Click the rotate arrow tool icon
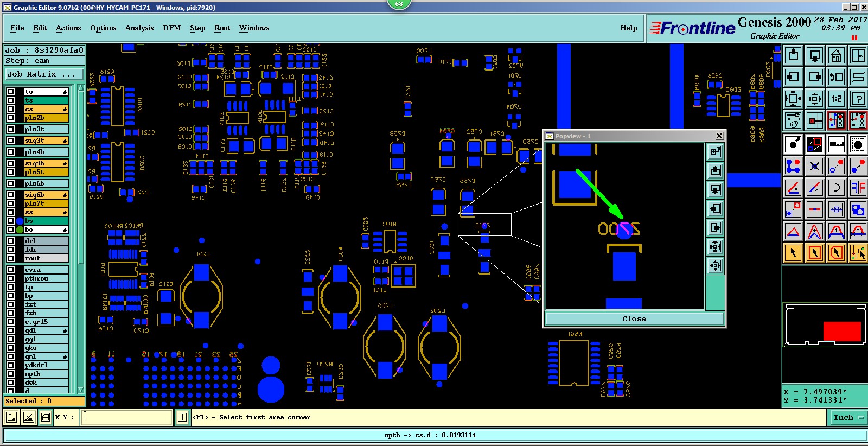868x446 pixels. point(837,188)
